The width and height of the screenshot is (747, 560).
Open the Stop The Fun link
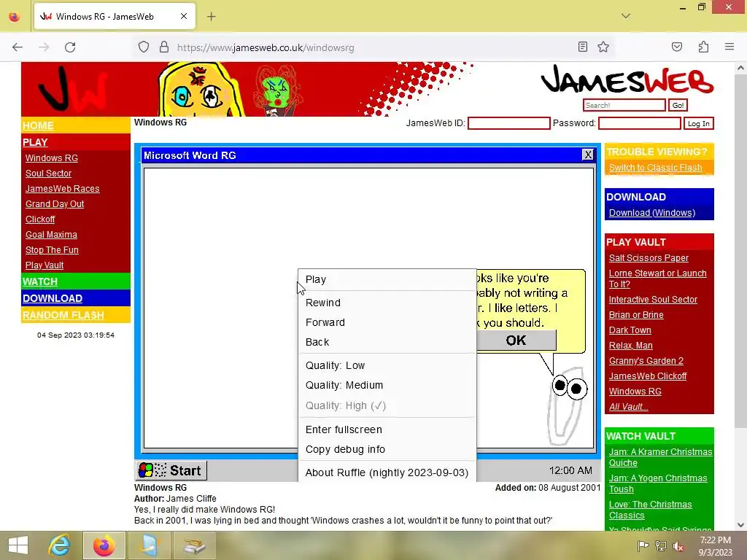coord(52,249)
